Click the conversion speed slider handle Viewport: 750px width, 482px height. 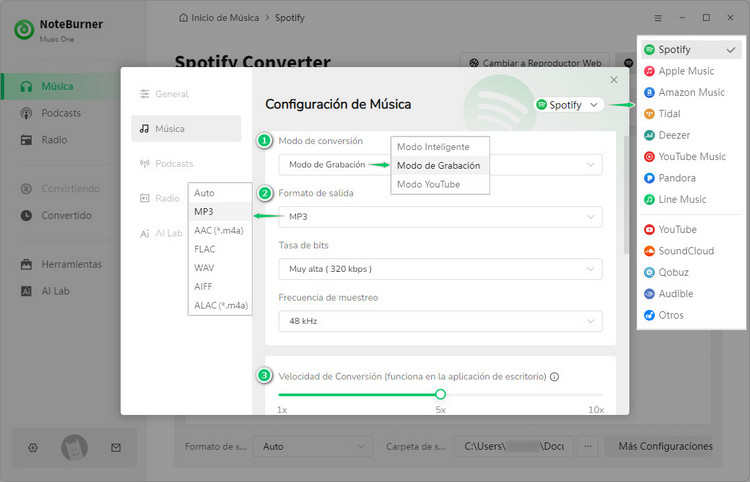tap(441, 394)
